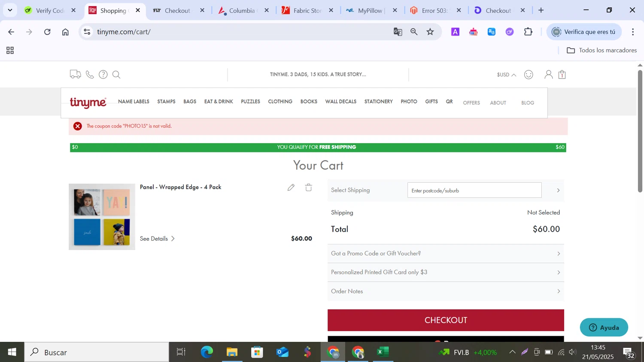Open Microsoft Edge from taskbar
Viewport: 644px width, 362px height.
click(x=207, y=352)
